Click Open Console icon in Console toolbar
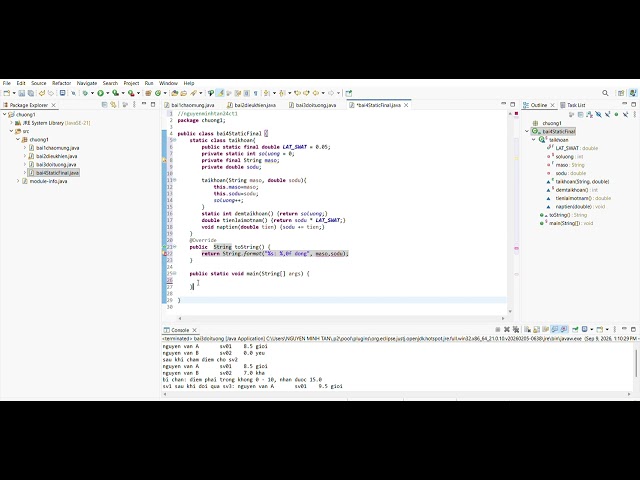The height and width of the screenshot is (480, 640). 600,329
